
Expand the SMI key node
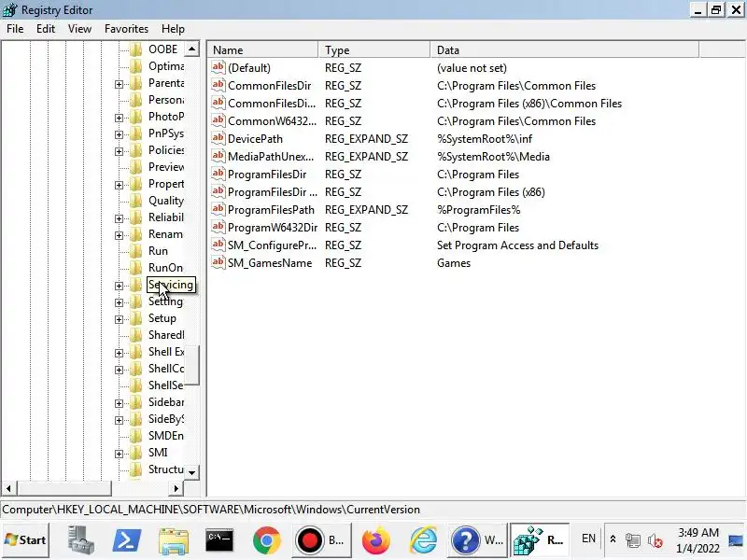120,454
